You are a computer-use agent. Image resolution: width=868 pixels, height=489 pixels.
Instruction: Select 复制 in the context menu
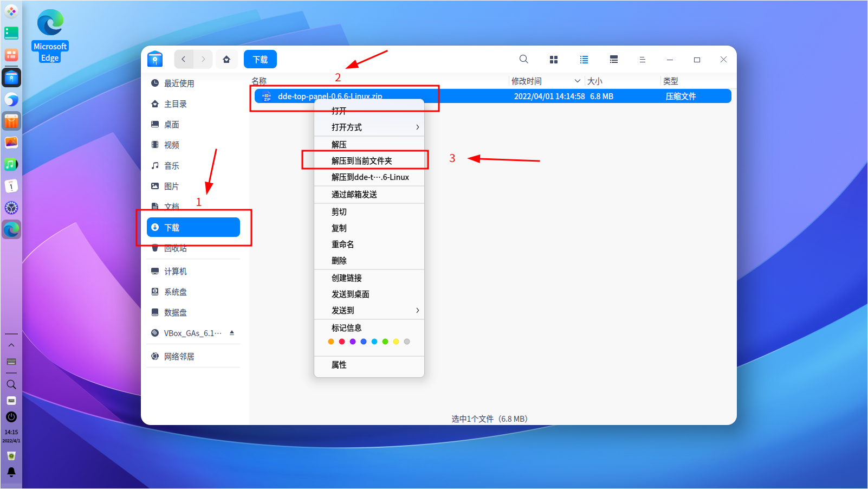(x=369, y=228)
